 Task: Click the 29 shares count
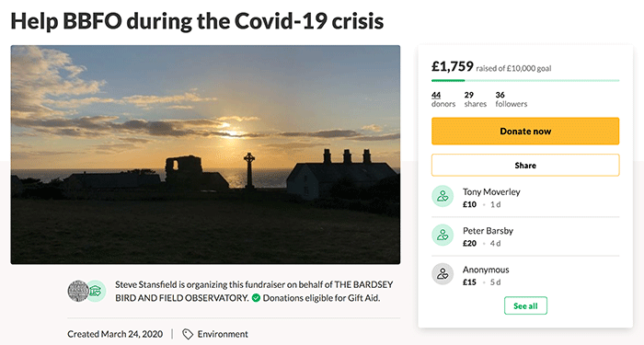[x=476, y=99]
